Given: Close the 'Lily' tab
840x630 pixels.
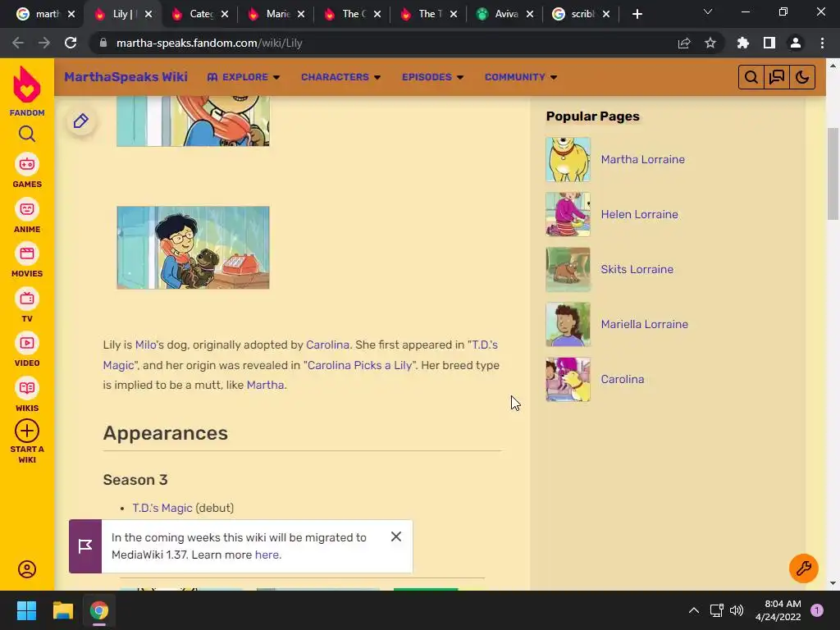Looking at the screenshot, I should click(148, 14).
